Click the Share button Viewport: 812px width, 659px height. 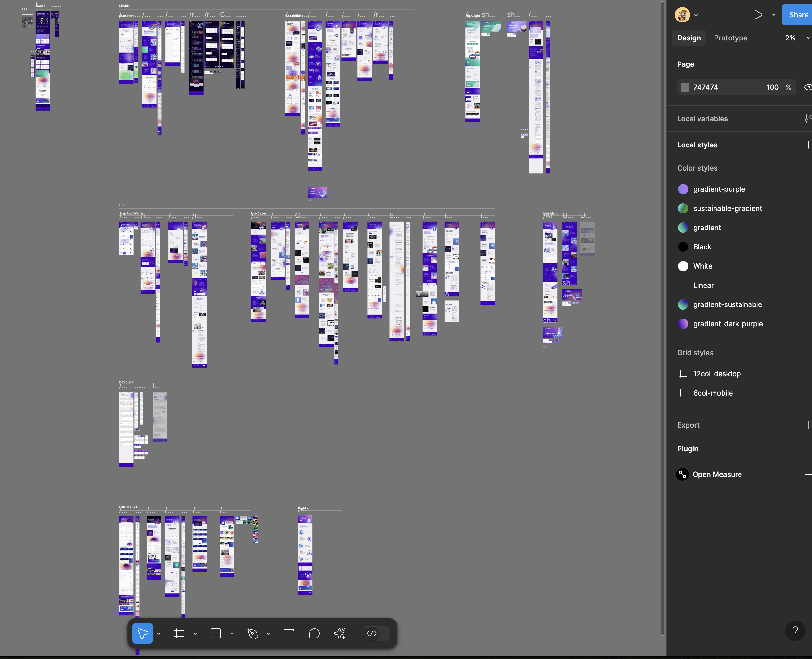tap(798, 15)
